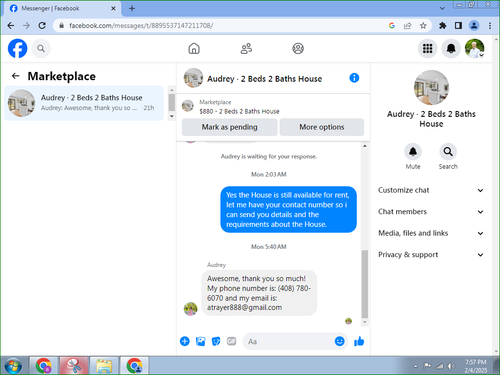Choose a GIF icon in composer
This screenshot has height=375, width=500.
231,341
